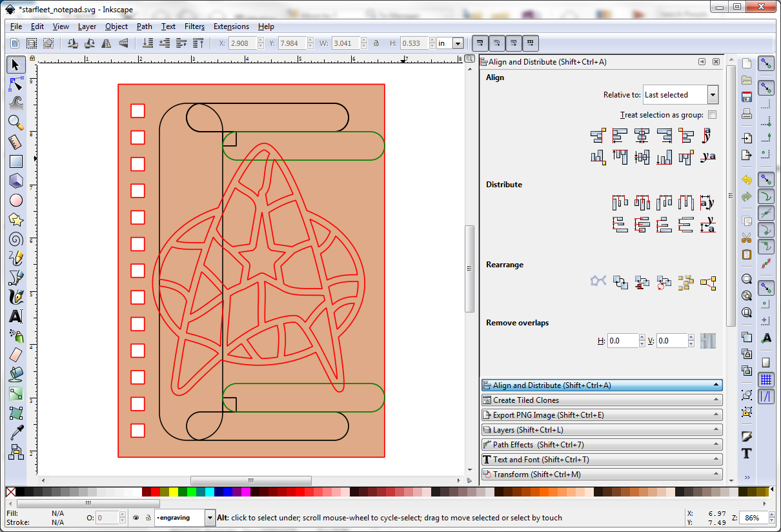Expand Path Effects panel section
781x532 pixels.
pyautogui.click(x=602, y=445)
